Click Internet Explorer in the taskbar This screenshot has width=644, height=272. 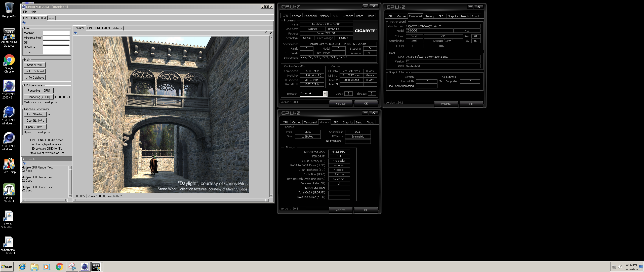(22, 267)
